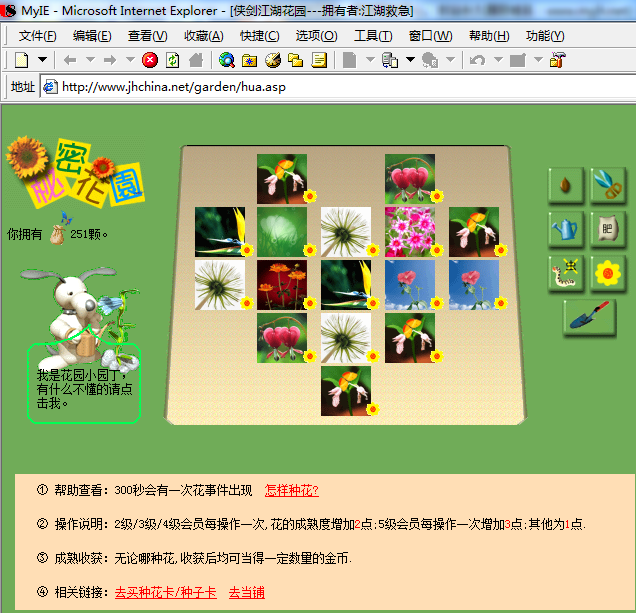Open the yellow notepad history icon
This screenshot has height=613, width=636.
pos(319,60)
